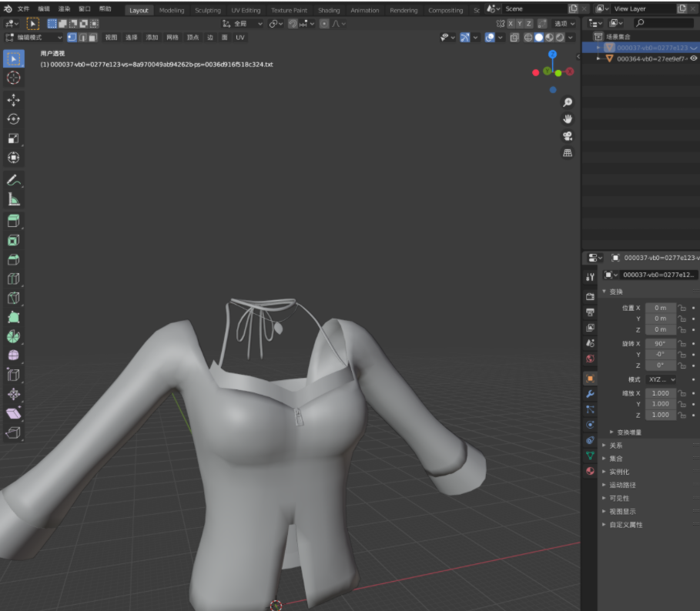Click the viewport zoom magnifier icon
Screen dimensions: 700x611
point(568,102)
